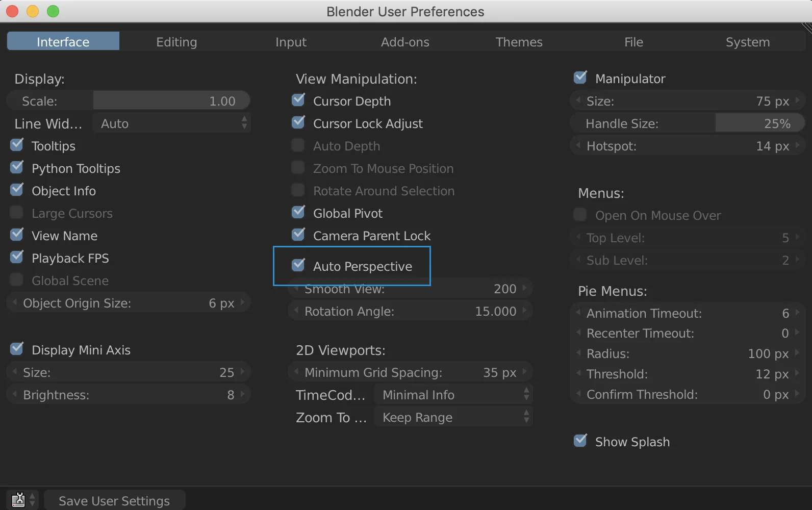Enable the Large Cursors checkbox
The height and width of the screenshot is (510, 812).
coord(17,213)
